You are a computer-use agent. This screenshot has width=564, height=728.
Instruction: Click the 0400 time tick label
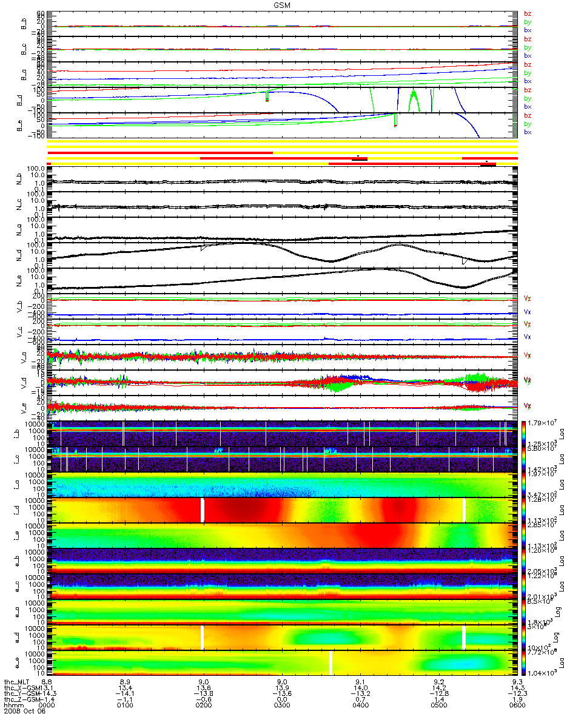(x=360, y=706)
